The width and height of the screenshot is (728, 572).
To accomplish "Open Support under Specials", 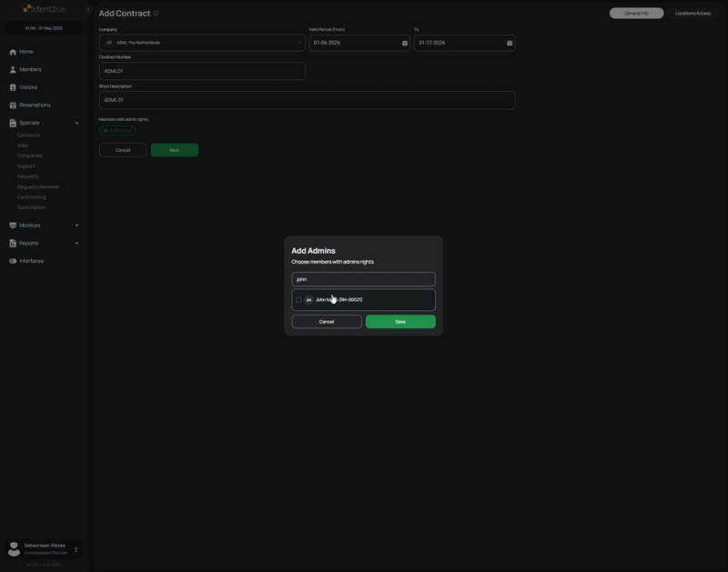I will pos(26,166).
